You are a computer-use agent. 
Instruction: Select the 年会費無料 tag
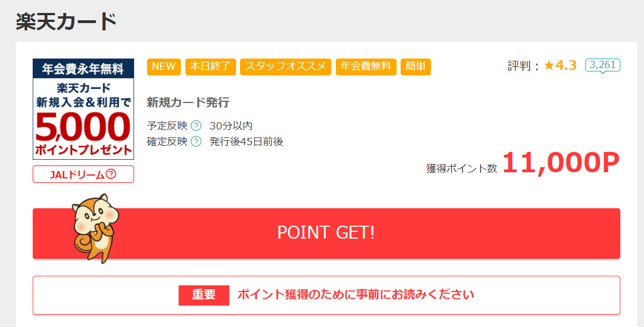(x=366, y=67)
